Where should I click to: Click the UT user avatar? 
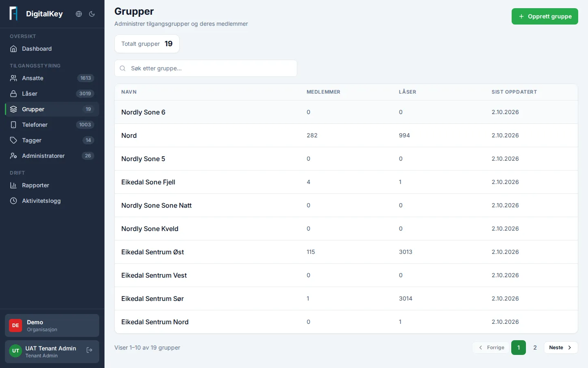[16, 351]
